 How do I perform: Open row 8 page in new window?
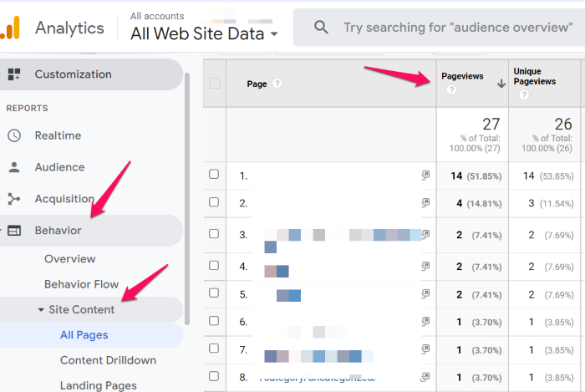425,377
